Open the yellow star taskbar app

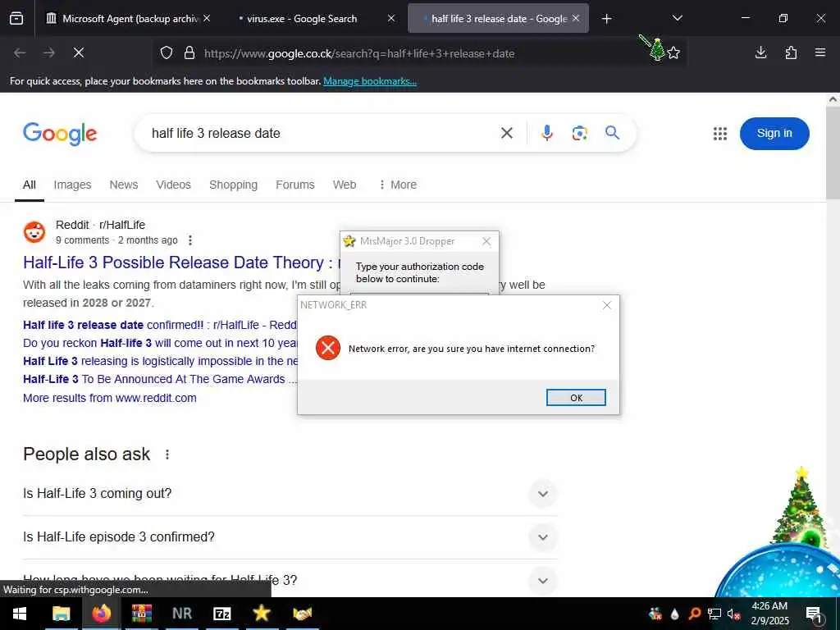click(262, 614)
